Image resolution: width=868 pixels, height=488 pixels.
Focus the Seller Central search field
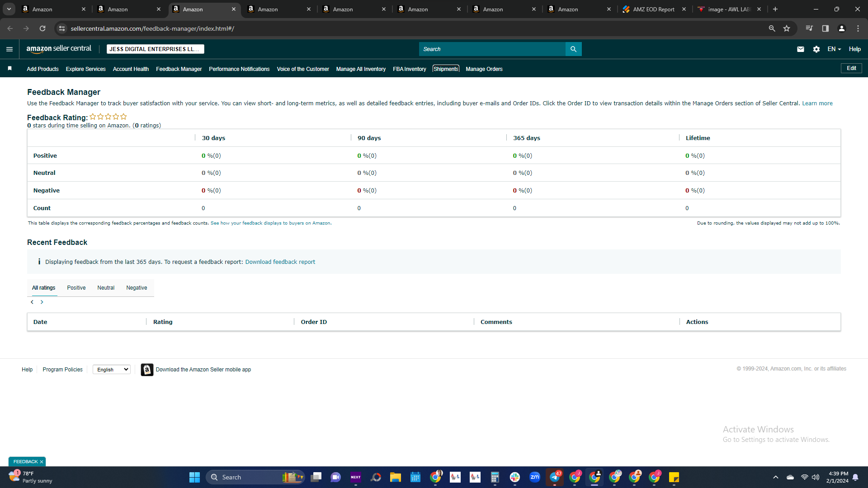coord(492,49)
